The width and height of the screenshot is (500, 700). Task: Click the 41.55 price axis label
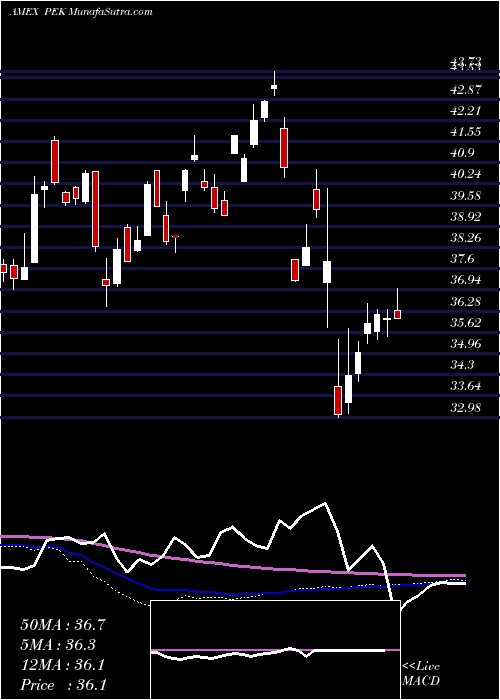(x=466, y=131)
